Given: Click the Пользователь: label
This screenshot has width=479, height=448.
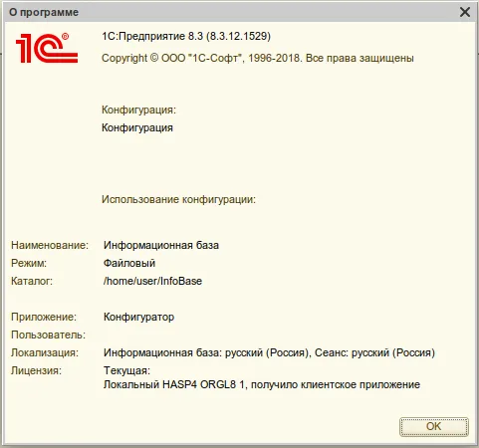Looking at the screenshot, I should coord(49,335).
